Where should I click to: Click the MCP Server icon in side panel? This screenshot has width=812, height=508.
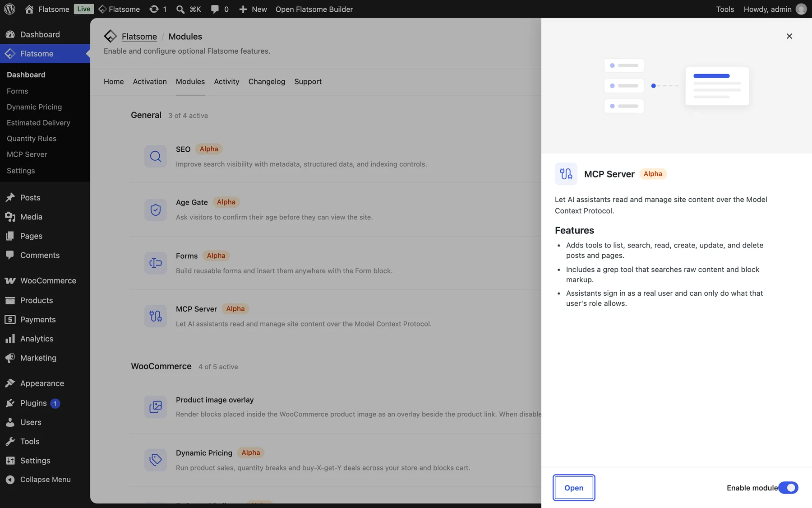[x=566, y=174]
